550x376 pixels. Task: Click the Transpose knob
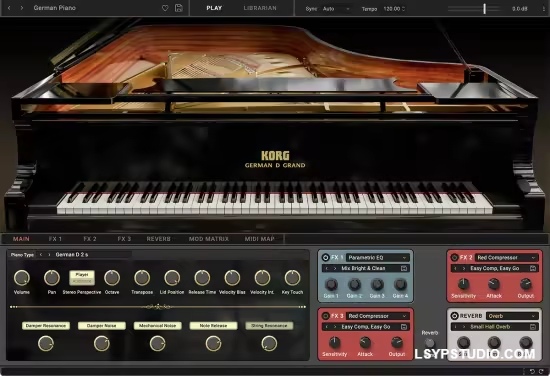click(x=142, y=278)
